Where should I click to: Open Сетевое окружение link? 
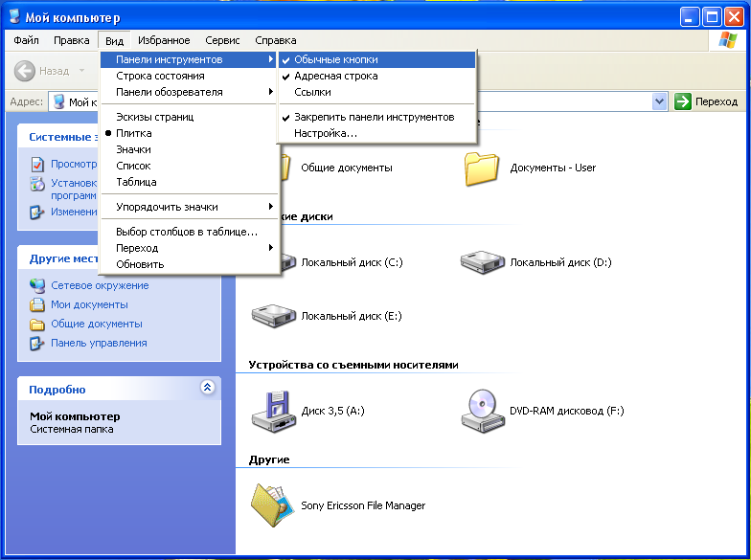point(100,285)
